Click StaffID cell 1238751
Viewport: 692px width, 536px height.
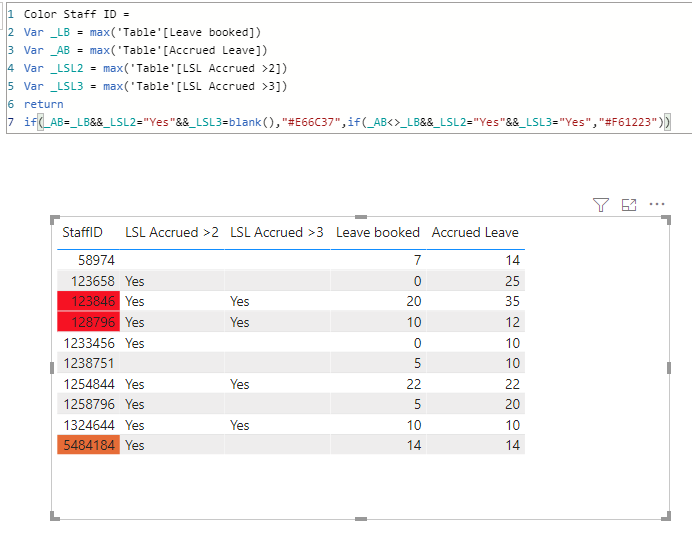click(x=89, y=363)
